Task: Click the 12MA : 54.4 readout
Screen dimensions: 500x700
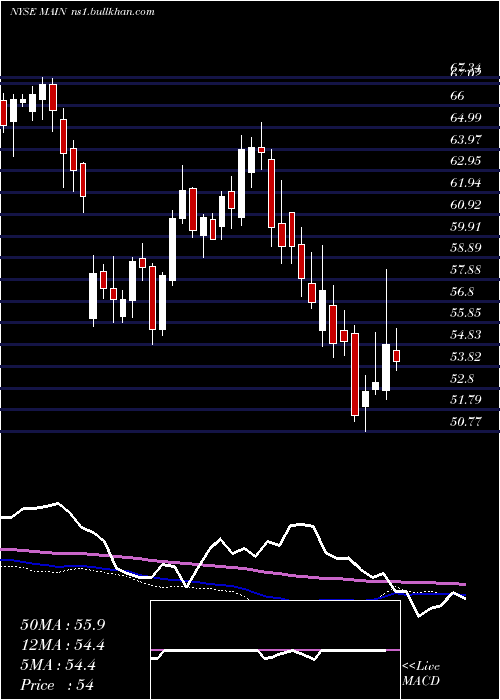Action: coord(62,645)
